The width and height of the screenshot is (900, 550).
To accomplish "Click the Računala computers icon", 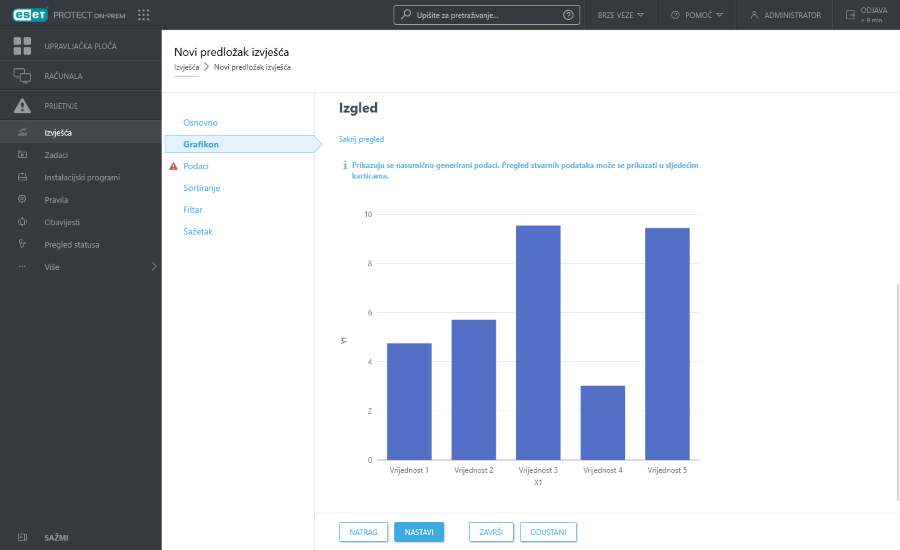I will click(22, 76).
